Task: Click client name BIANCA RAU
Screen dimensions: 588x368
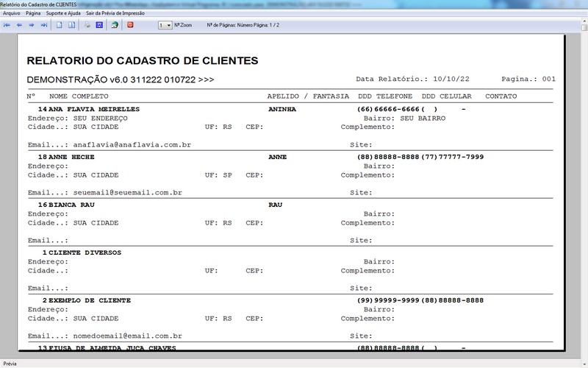Action: coord(71,205)
